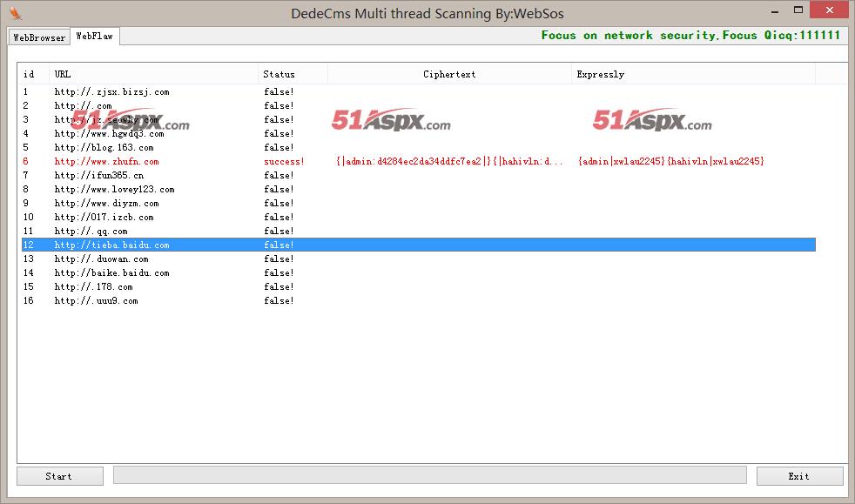The height and width of the screenshot is (504, 855).
Task: Click the Exit button
Action: (799, 476)
